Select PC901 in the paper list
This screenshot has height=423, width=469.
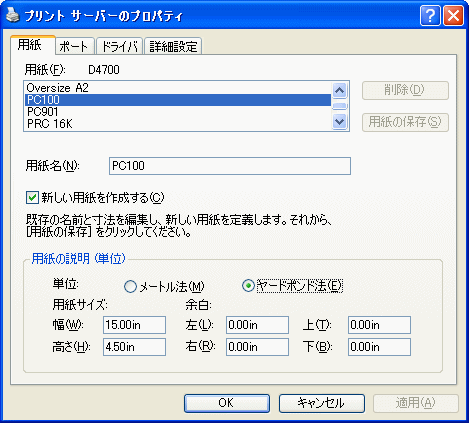click(178, 112)
